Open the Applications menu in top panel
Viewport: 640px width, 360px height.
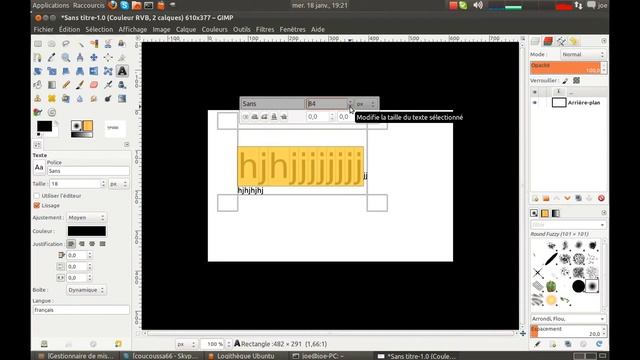51,5
